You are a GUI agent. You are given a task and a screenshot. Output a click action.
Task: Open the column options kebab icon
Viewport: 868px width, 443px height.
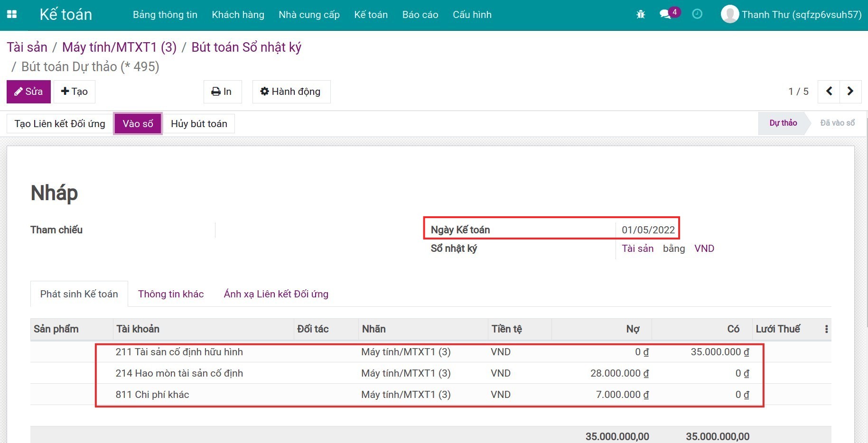pos(826,329)
